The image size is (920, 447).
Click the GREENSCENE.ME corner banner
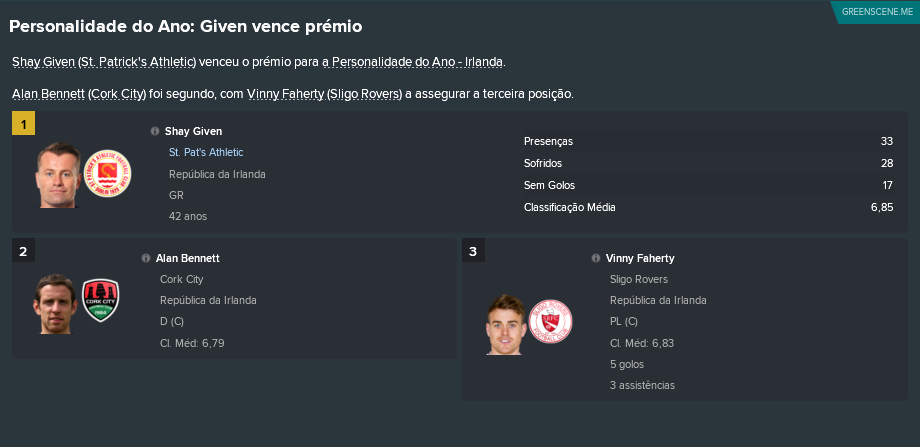877,12
